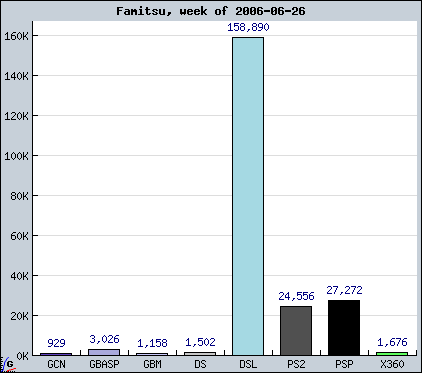Click the green X360 bar

click(392, 354)
